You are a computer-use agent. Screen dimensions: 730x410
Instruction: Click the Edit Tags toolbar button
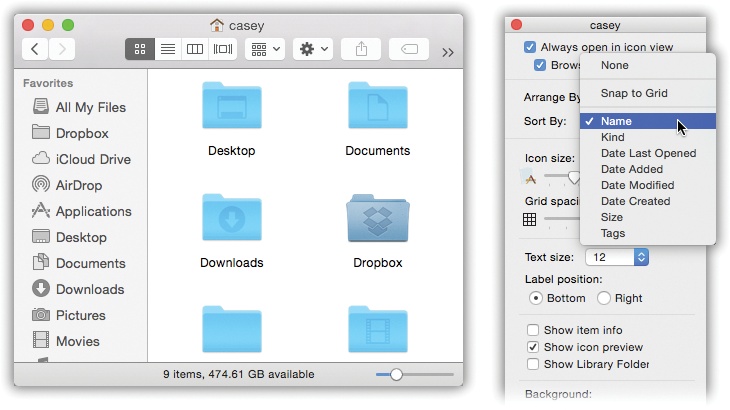pos(409,49)
